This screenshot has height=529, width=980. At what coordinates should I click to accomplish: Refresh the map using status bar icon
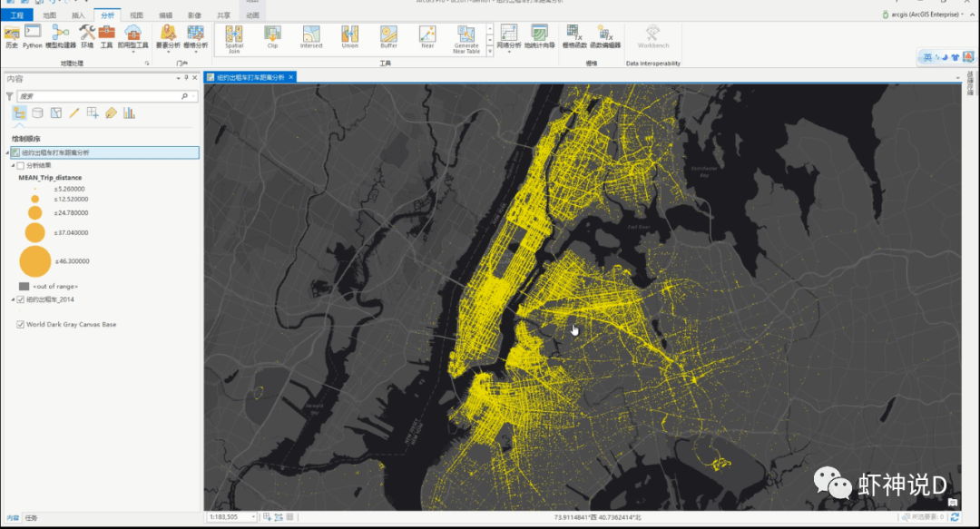[x=955, y=517]
